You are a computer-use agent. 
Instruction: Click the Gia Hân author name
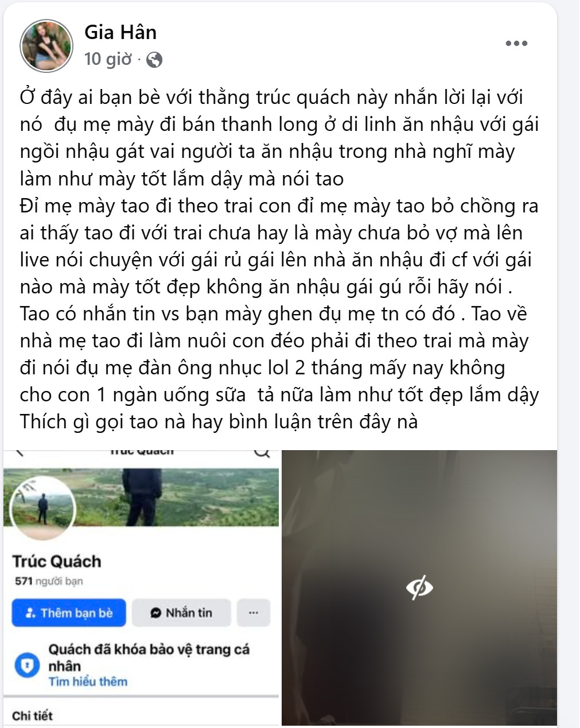point(120,33)
